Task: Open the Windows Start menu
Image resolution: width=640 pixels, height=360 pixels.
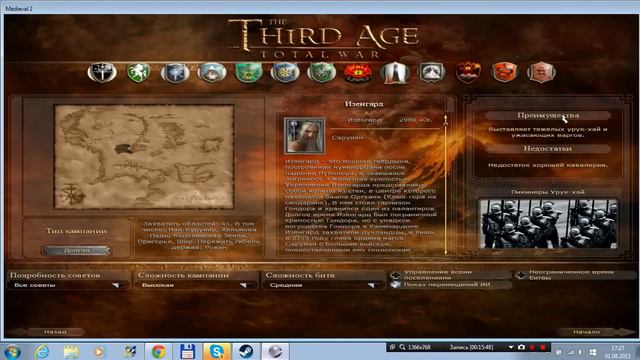Action: pos(12,351)
